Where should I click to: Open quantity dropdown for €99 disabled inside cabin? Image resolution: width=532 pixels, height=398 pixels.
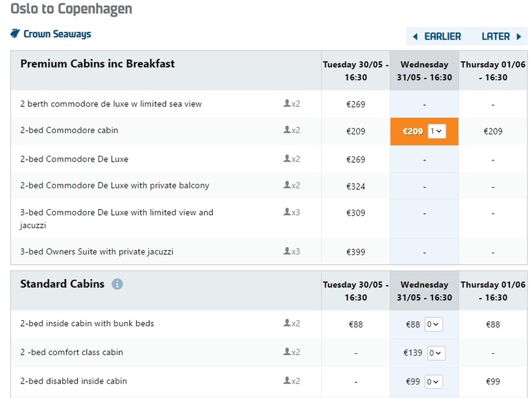tap(434, 382)
